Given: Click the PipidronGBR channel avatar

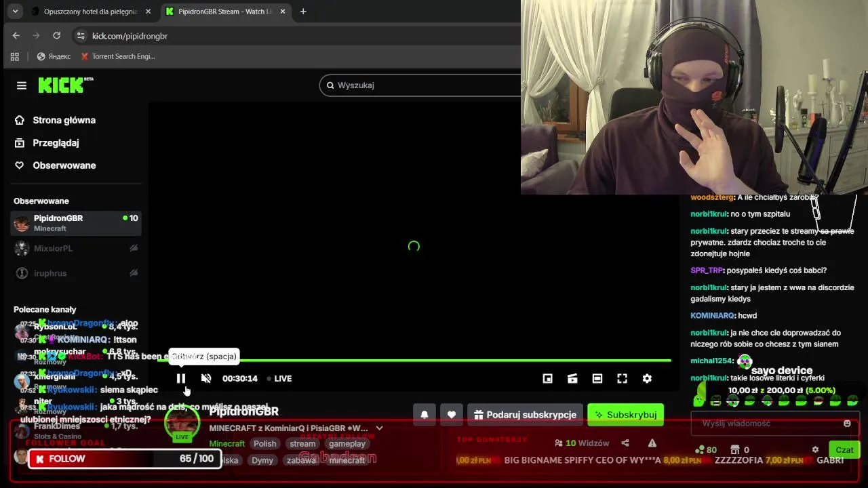Looking at the screenshot, I should point(182,423).
